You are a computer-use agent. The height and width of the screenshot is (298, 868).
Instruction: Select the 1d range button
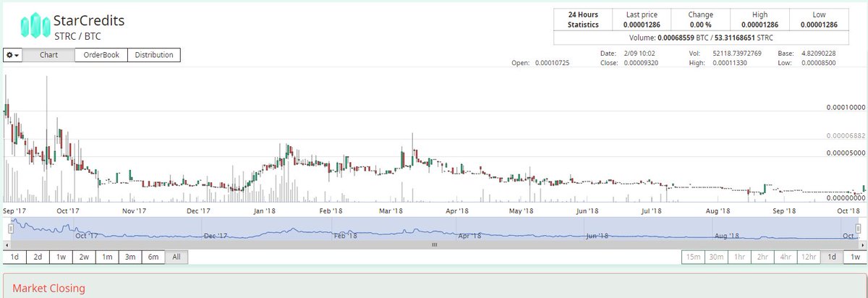pyautogui.click(x=14, y=257)
